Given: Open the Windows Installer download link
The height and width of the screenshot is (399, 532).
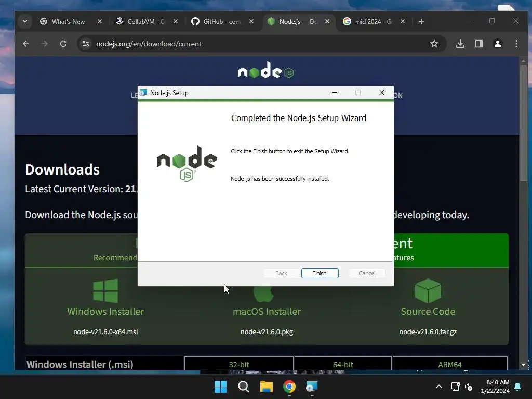Looking at the screenshot, I should coord(105,312).
